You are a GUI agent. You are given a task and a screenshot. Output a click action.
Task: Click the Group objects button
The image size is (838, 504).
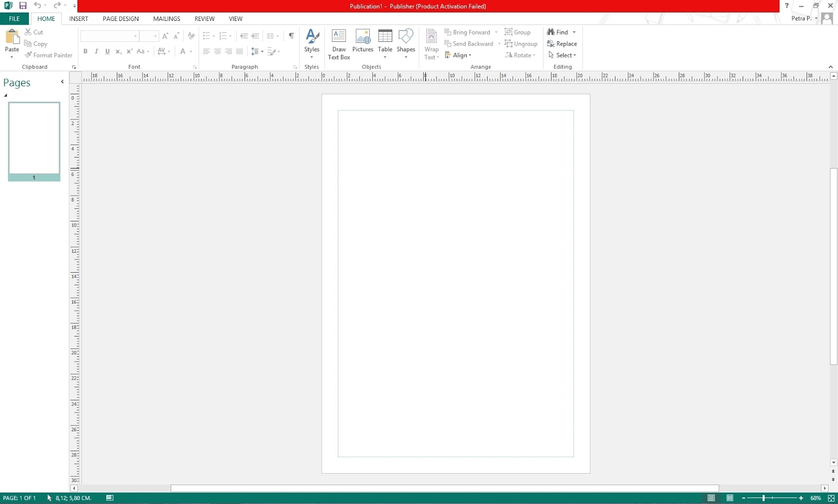[517, 32]
